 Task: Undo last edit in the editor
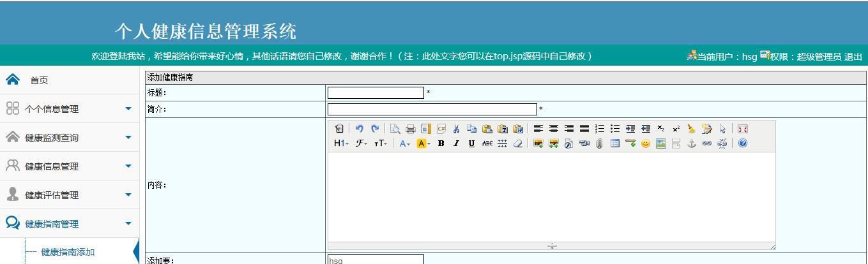(x=359, y=128)
